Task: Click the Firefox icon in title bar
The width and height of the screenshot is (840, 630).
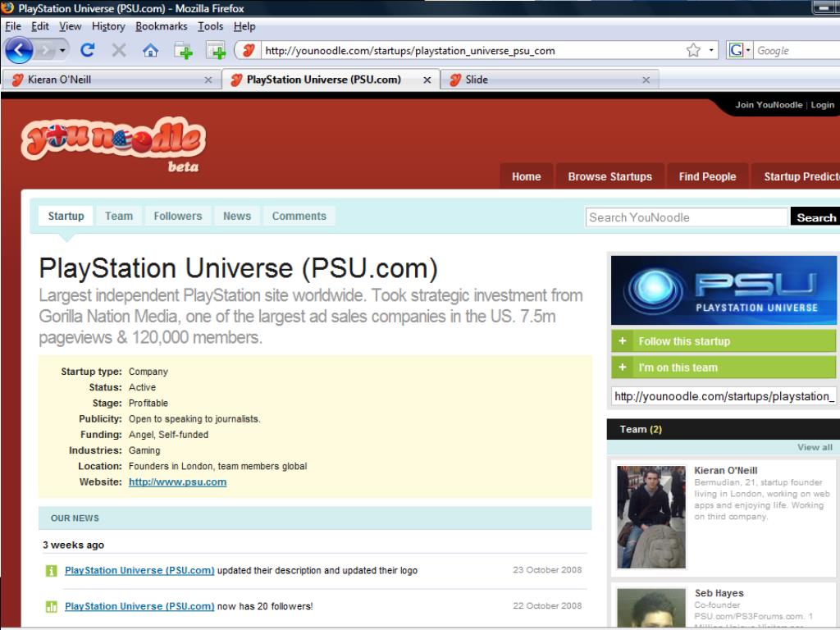Action: tap(7, 7)
